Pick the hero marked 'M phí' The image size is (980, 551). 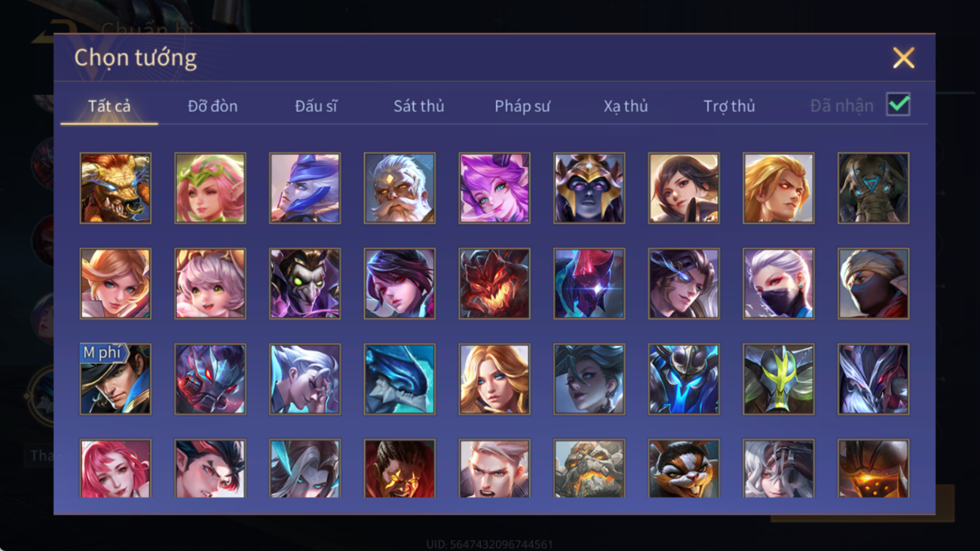(116, 380)
